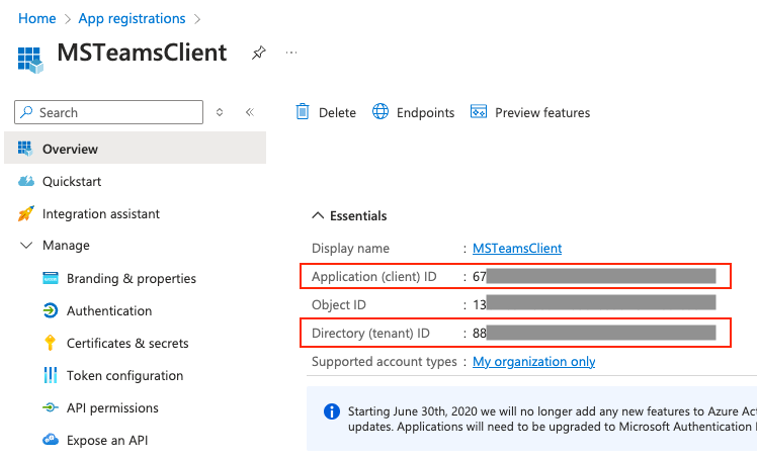Click the Essentials heading
Screen dimensions: 780x464
point(358,216)
